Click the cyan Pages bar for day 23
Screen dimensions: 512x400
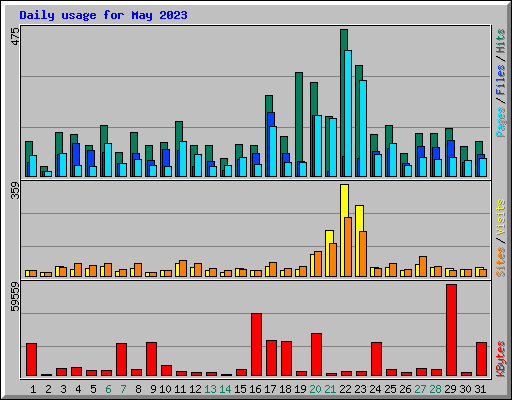(363, 128)
